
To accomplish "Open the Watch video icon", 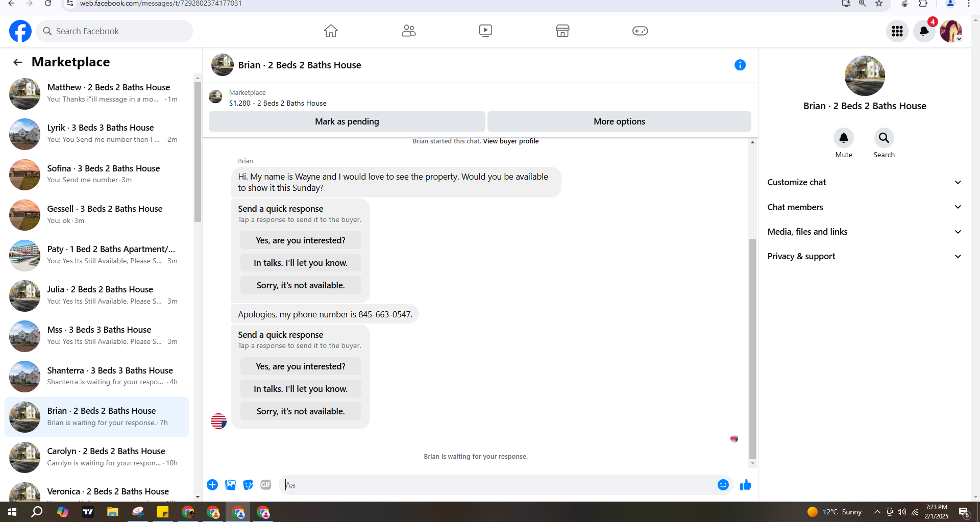I will click(x=485, y=31).
